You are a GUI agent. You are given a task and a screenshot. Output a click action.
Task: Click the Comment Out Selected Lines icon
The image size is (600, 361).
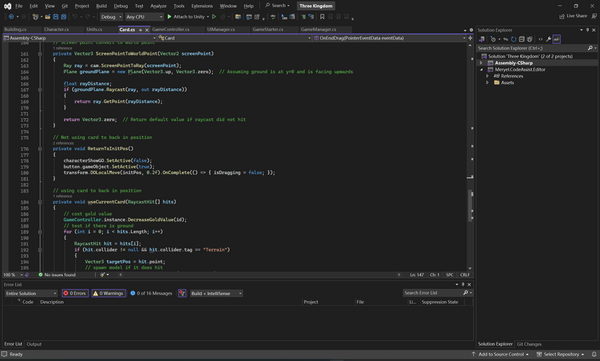pos(304,17)
